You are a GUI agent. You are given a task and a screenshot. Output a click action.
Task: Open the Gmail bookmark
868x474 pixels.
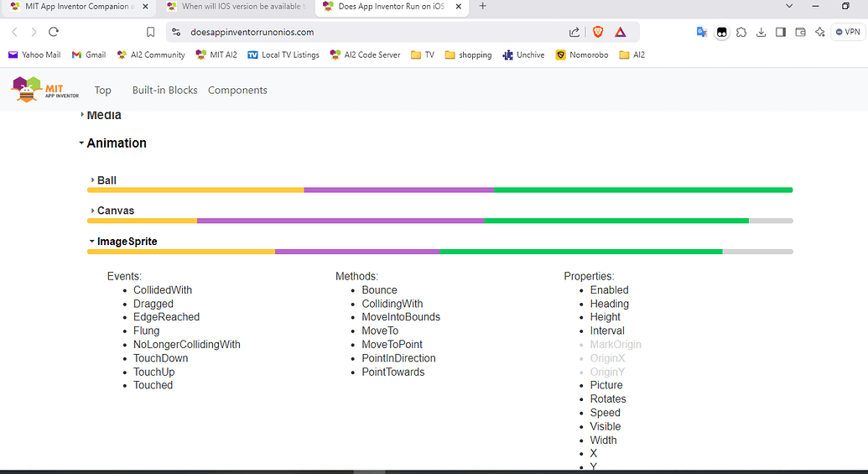coord(89,55)
